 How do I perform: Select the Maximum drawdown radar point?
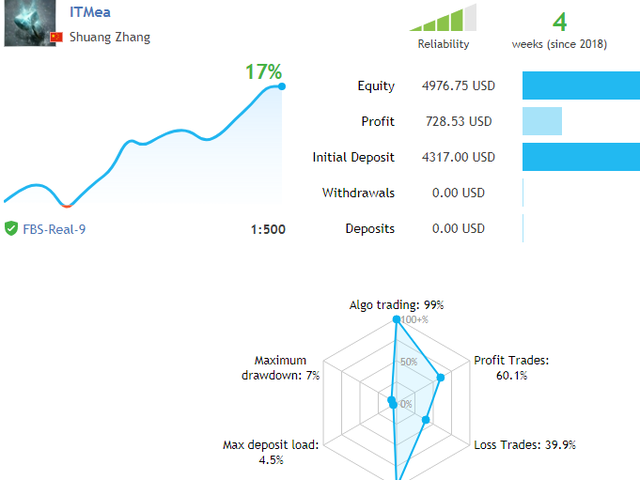391,400
